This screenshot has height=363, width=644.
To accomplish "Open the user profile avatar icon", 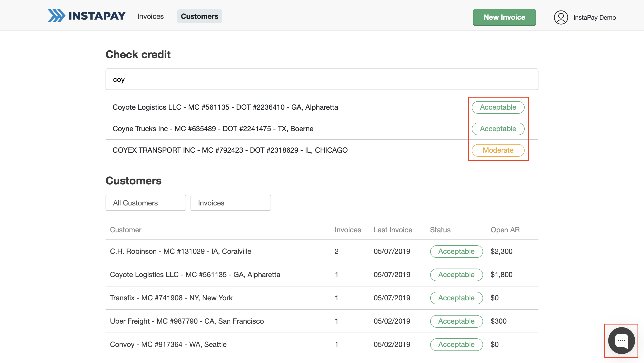I will point(561,17).
